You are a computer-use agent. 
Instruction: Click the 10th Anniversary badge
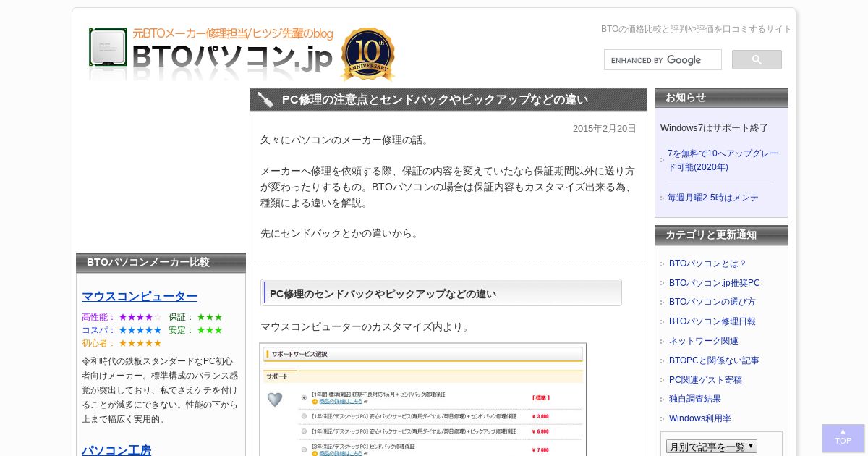[x=367, y=54]
